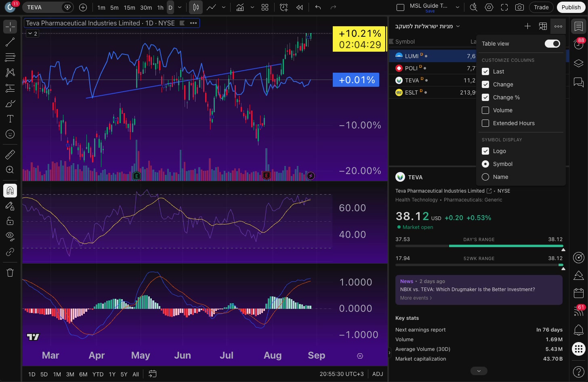588x382 pixels.
Task: Expand the chart style dropdown arrow
Action: click(x=224, y=7)
